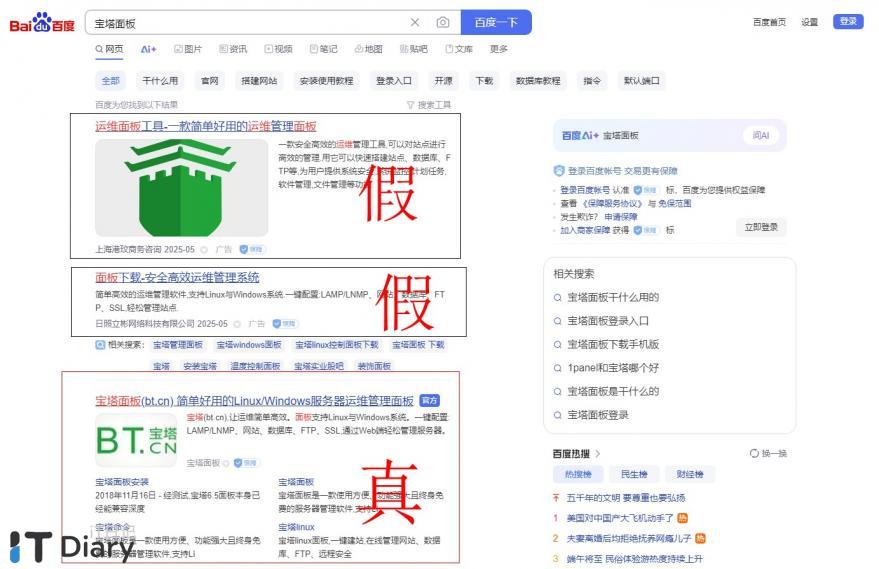The height and width of the screenshot is (569, 879).
Task: Select the 下载 filter chip
Action: (x=484, y=81)
